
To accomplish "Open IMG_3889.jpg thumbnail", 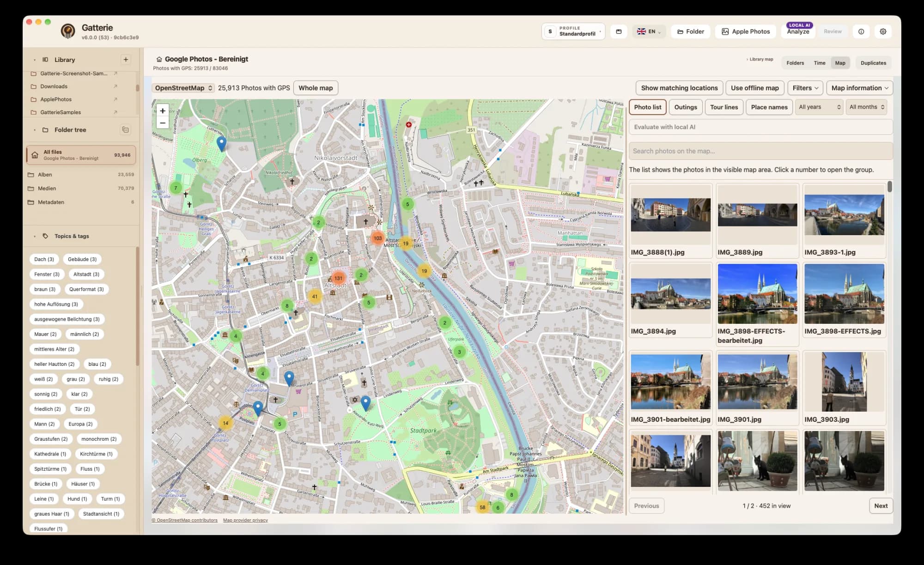I will [x=757, y=215].
